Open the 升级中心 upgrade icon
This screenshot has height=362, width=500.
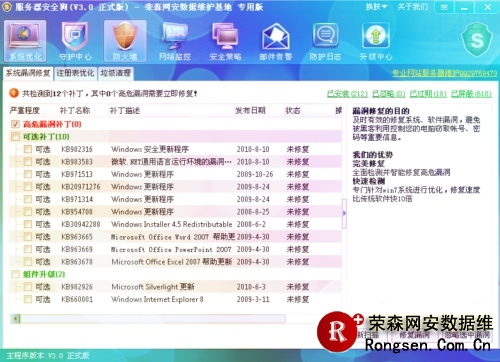(x=376, y=41)
